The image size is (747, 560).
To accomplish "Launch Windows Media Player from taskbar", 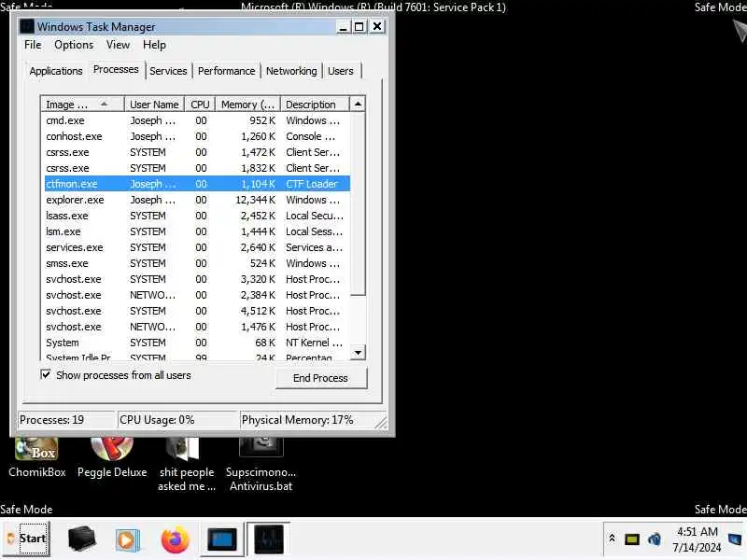I will [x=128, y=539].
